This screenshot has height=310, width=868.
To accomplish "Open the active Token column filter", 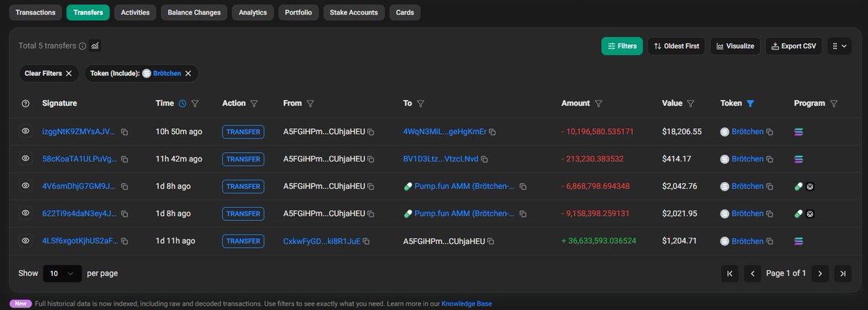I will 750,104.
